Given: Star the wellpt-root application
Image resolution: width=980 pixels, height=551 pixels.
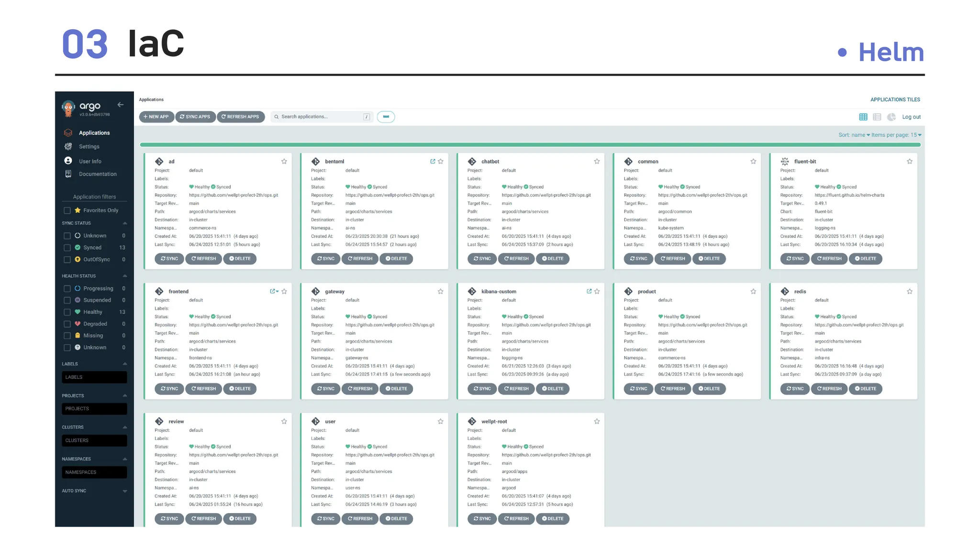Looking at the screenshot, I should [597, 421].
